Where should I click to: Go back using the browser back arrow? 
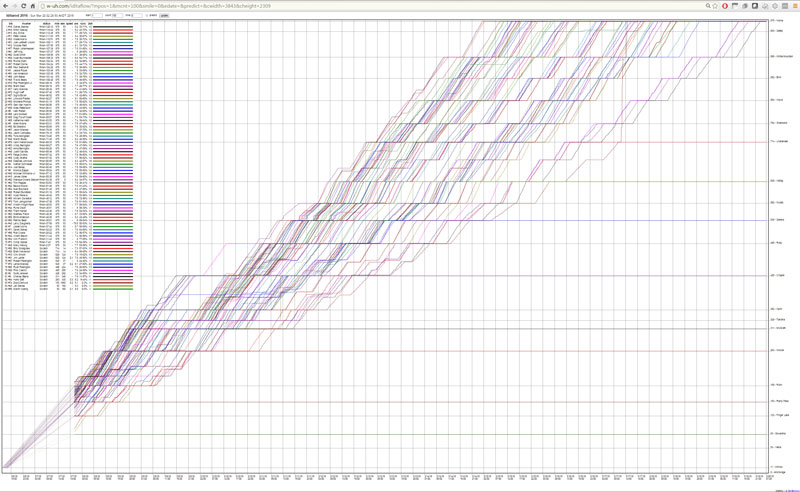tap(6, 6)
